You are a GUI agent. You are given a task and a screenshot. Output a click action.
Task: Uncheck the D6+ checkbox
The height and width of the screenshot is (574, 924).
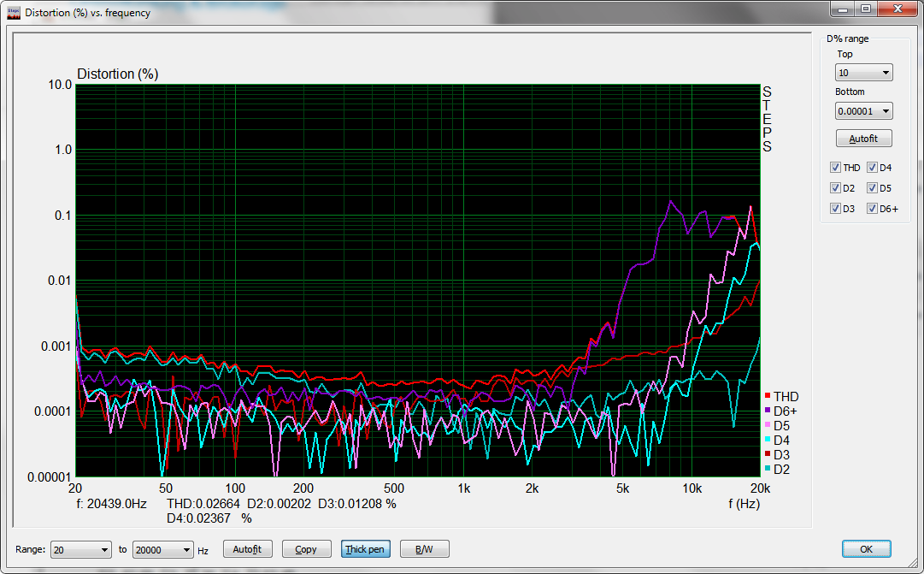pos(872,209)
